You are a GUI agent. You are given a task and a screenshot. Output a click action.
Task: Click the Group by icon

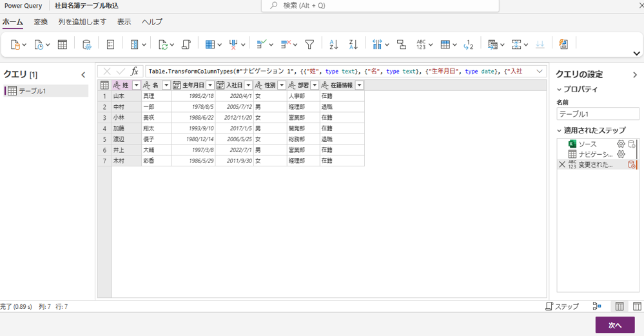[402, 44]
